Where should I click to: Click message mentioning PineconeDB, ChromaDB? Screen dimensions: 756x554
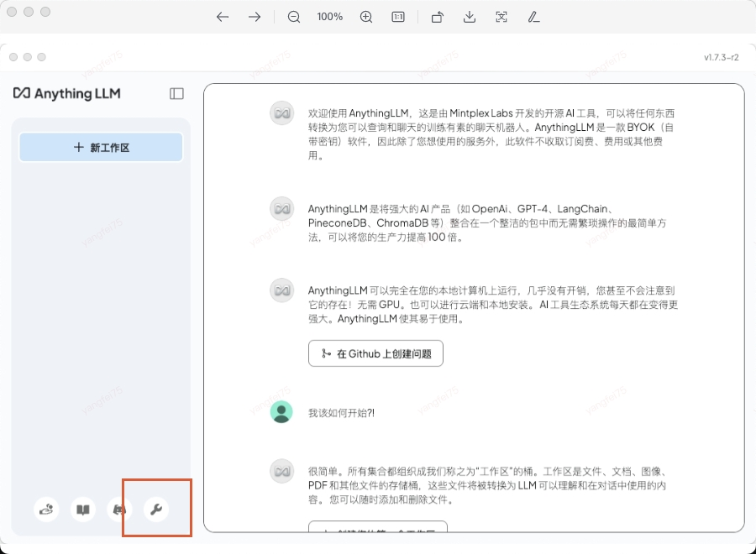click(487, 223)
